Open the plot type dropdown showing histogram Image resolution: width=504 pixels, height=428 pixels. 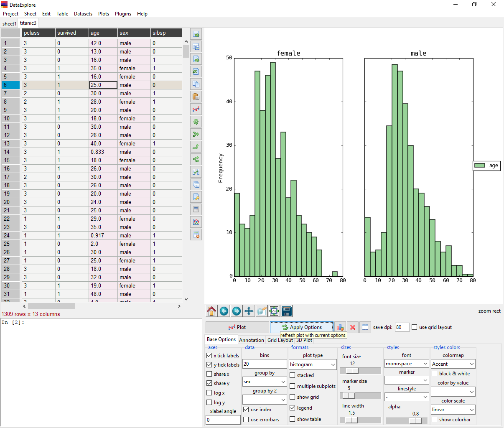(313, 364)
